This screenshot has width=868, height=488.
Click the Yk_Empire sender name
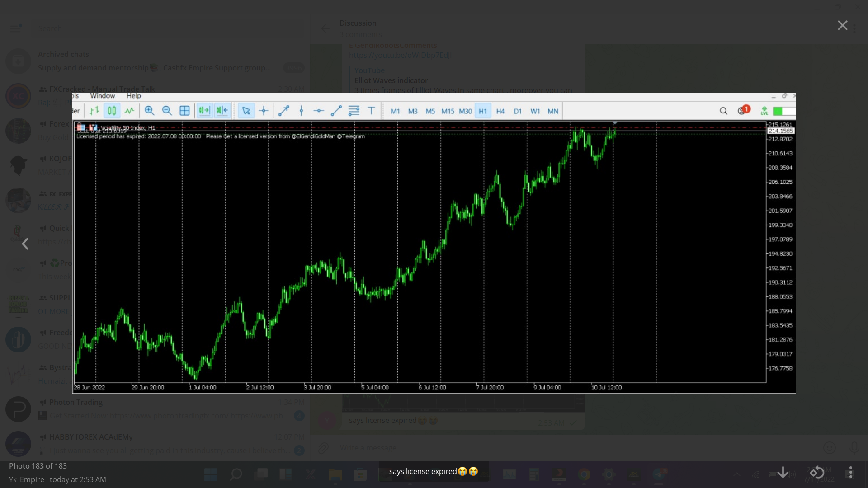point(27,479)
